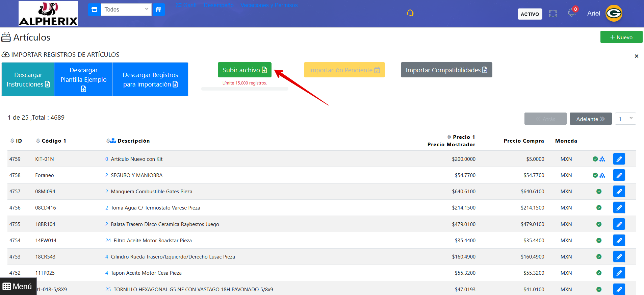Image resolution: width=644 pixels, height=295 pixels.
Task: Click edit pencil for article 14FW014
Action: click(x=619, y=240)
